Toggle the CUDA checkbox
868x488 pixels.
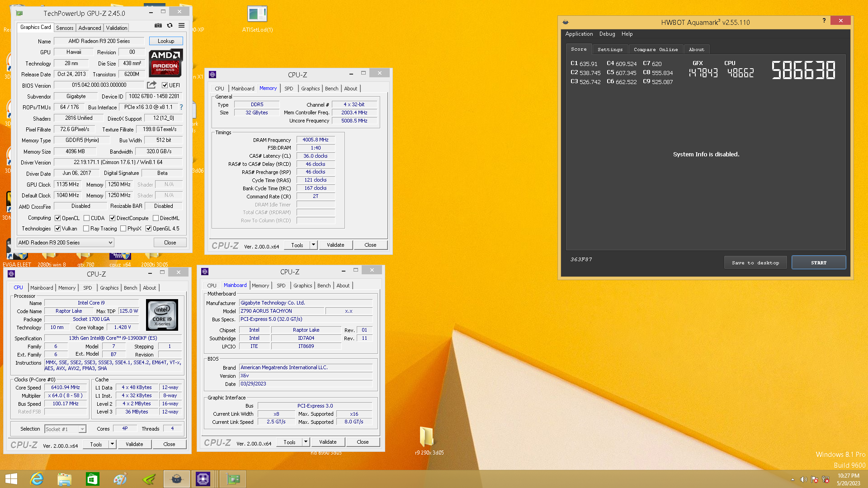click(x=86, y=218)
